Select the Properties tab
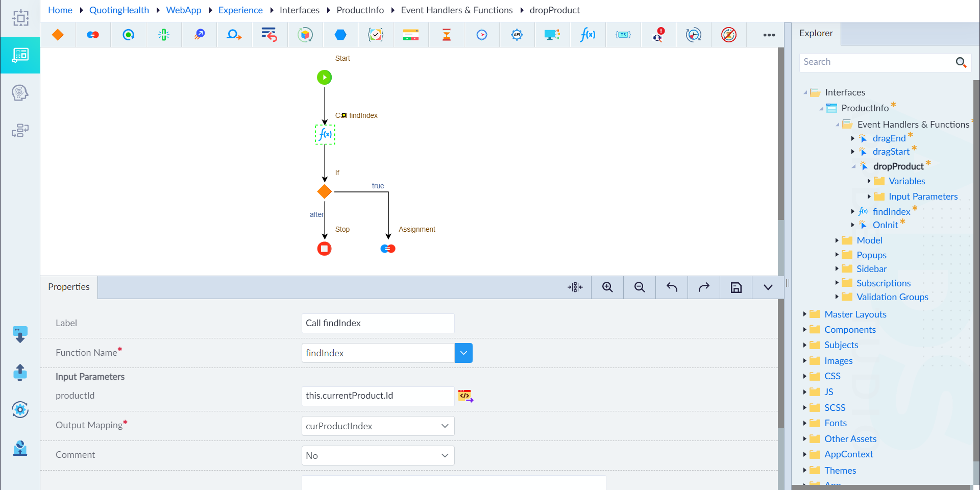This screenshot has width=980, height=490. coord(69,287)
